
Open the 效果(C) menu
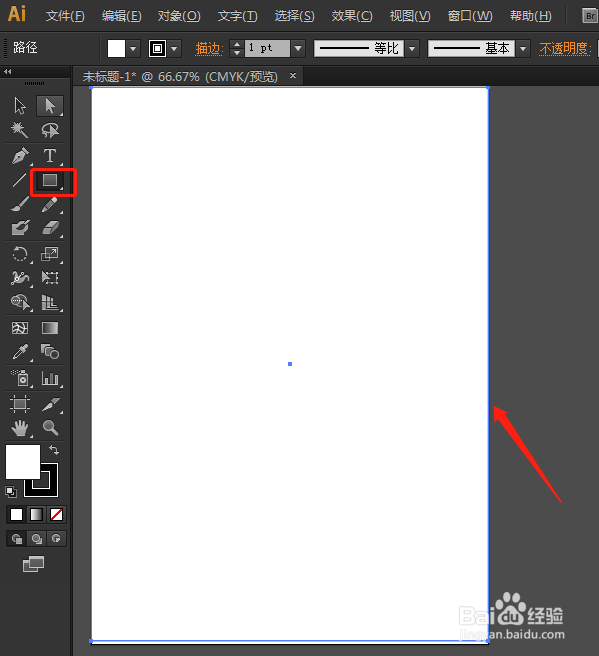tap(351, 16)
